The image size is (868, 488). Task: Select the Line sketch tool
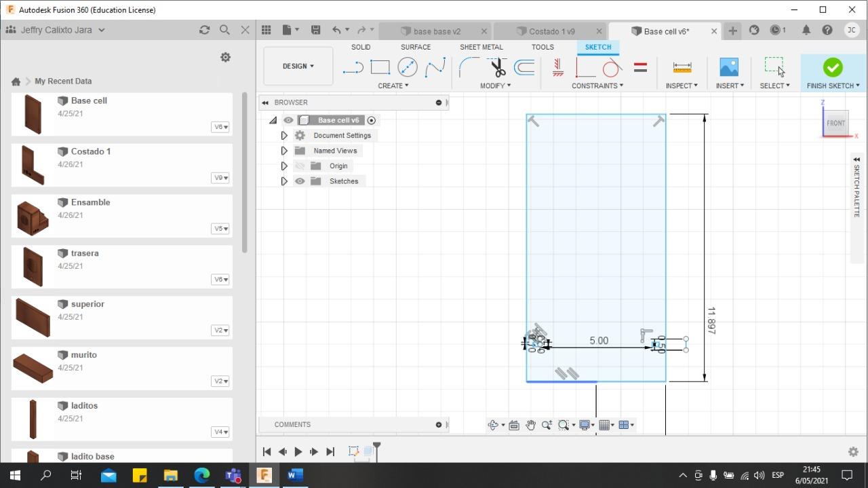(x=353, y=67)
